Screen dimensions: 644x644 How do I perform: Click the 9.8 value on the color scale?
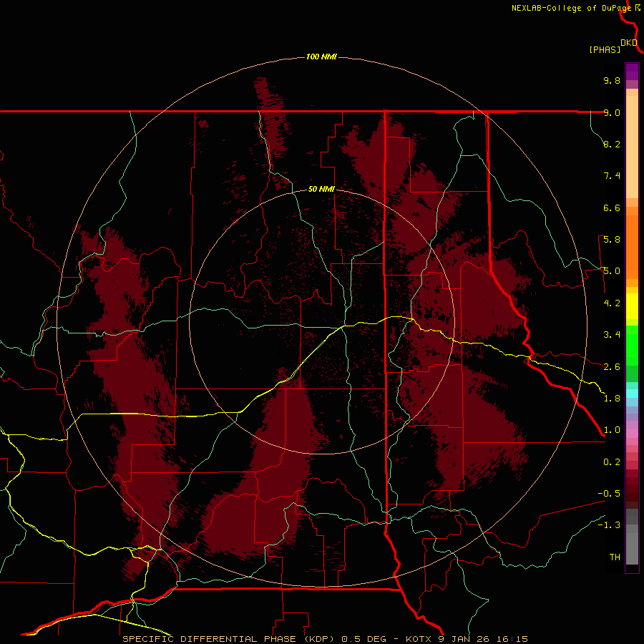tap(612, 80)
